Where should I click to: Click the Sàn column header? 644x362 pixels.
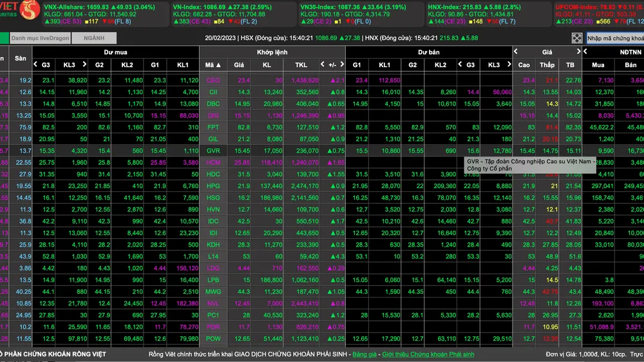pos(21,59)
